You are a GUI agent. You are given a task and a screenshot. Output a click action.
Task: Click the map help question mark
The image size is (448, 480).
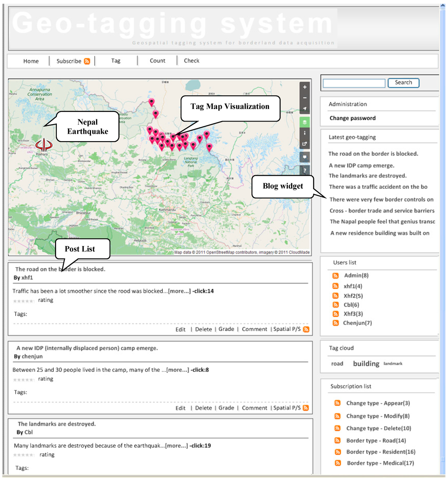[305, 170]
